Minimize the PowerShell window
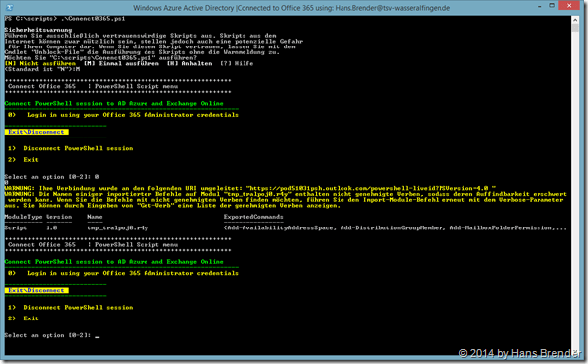 click(x=539, y=6)
